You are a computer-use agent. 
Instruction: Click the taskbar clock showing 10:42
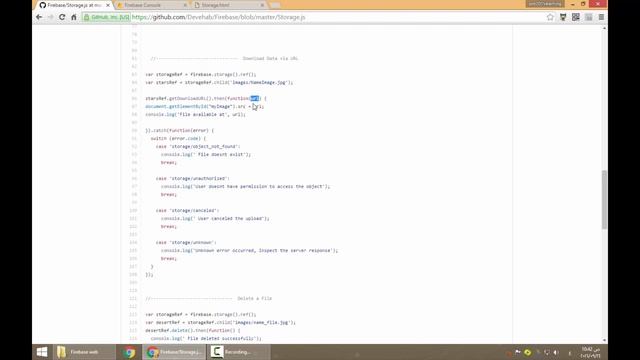tap(590, 352)
